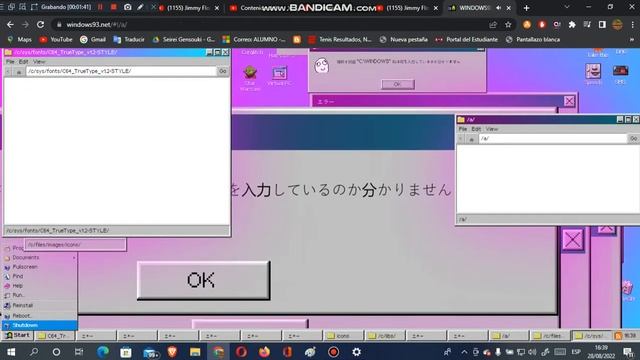Click the /a/ window path input field
Screen dimensions: 640x360
[552, 139]
